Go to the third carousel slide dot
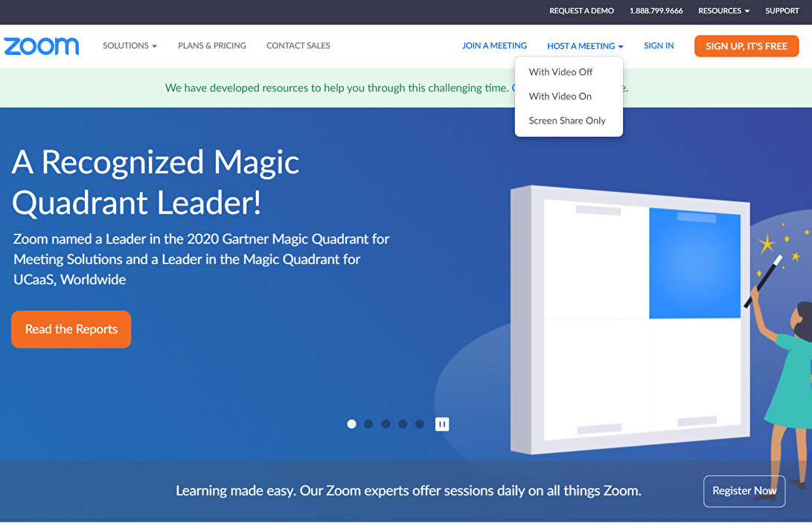Image resolution: width=812 pixels, height=532 pixels. coord(386,424)
